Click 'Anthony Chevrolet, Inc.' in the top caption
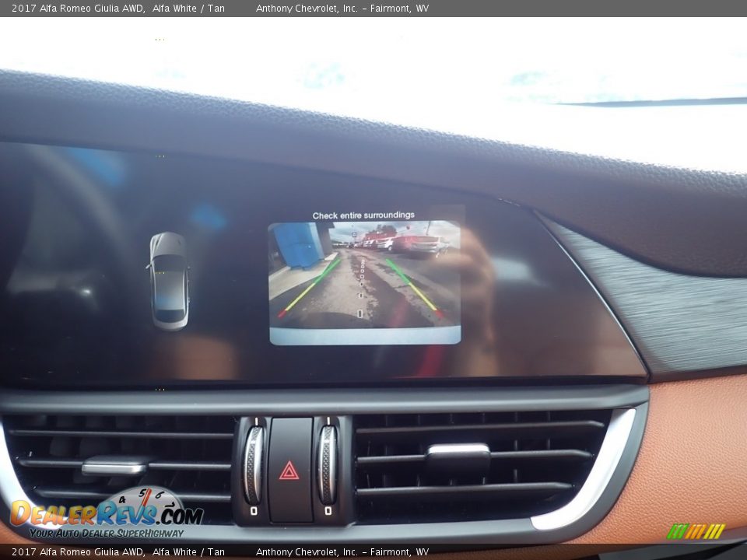The height and width of the screenshot is (560, 747). (307, 8)
